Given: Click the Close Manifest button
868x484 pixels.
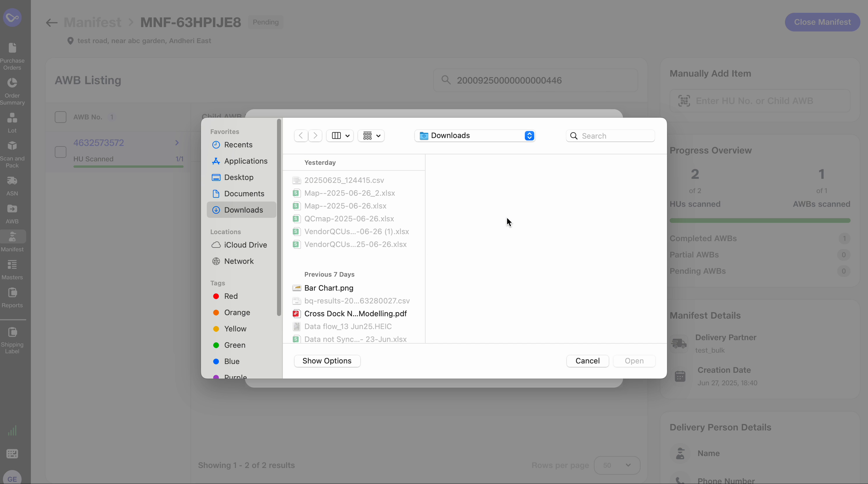Looking at the screenshot, I should tap(822, 22).
